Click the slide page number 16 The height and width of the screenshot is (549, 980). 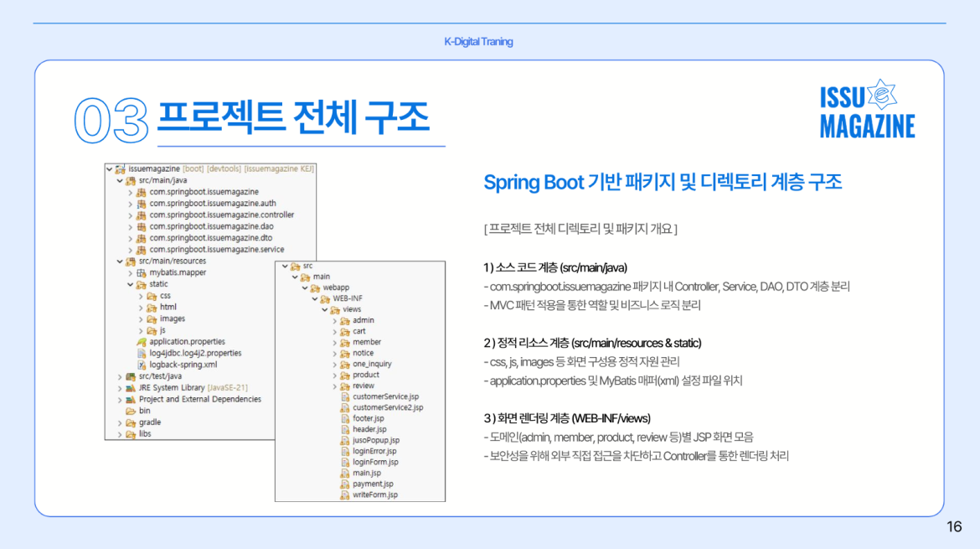(x=954, y=527)
